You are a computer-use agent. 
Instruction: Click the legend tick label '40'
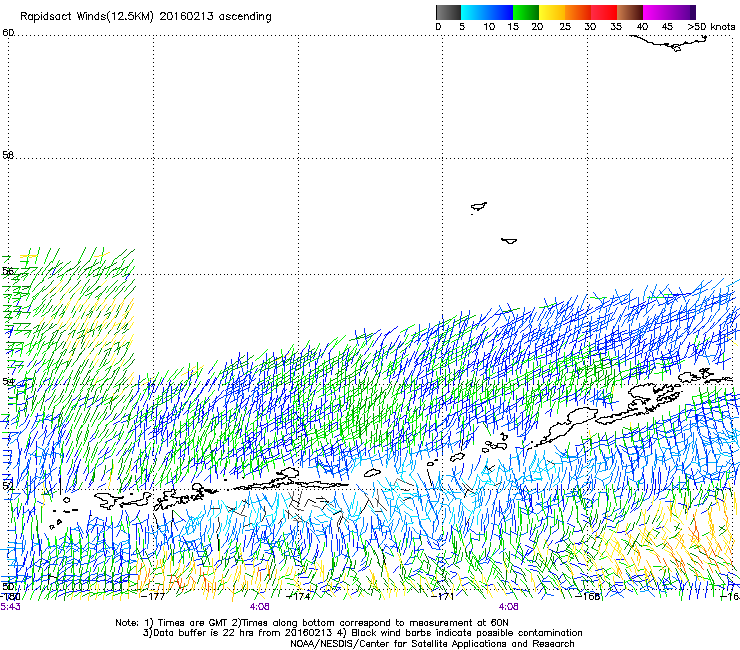642,26
